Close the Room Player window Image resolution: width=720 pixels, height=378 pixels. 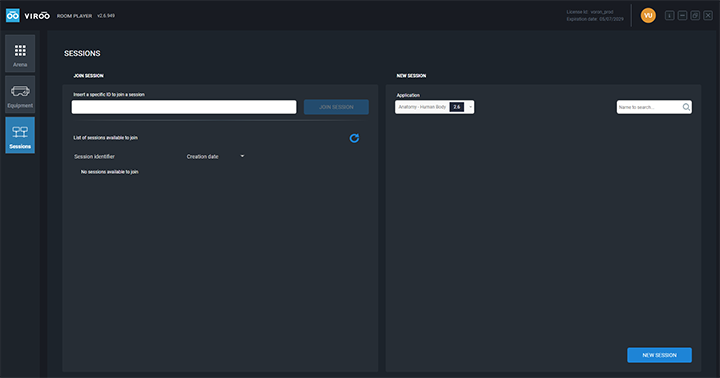708,16
